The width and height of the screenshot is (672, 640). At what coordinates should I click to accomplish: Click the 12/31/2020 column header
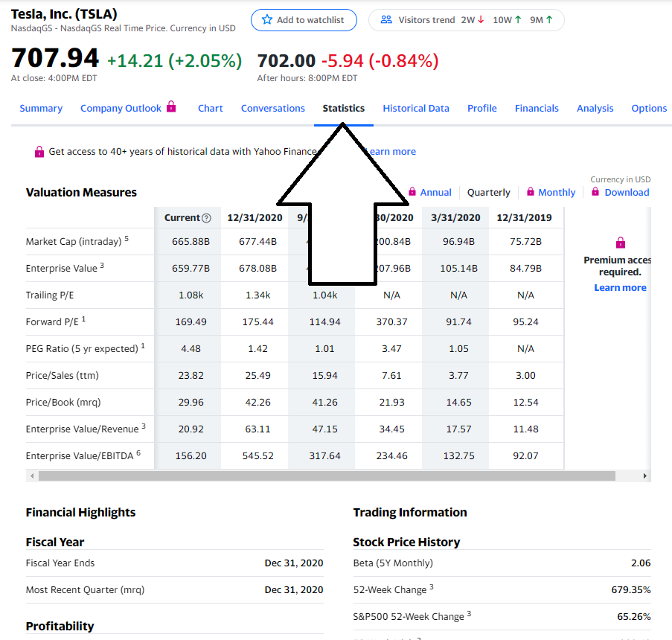pyautogui.click(x=255, y=218)
